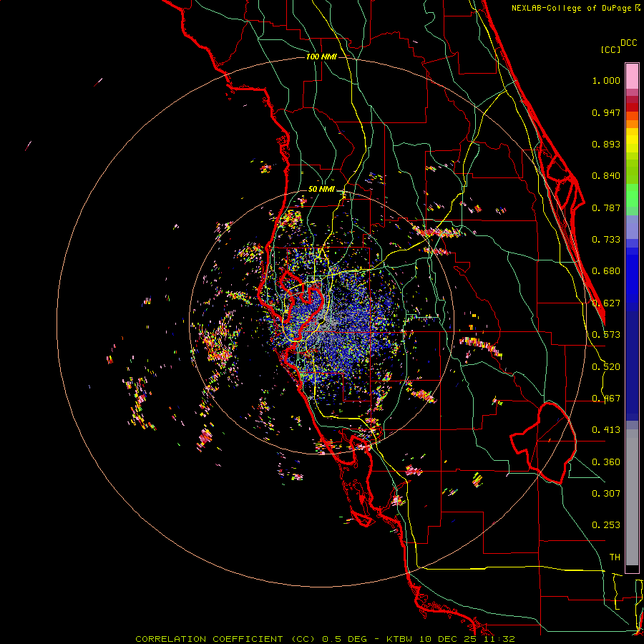Select the 1.000 color bar value
This screenshot has width=644, height=644.
tap(606, 80)
